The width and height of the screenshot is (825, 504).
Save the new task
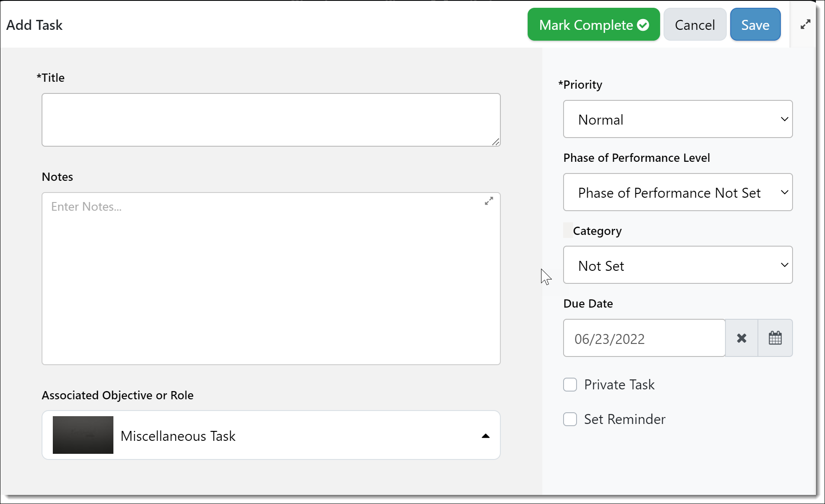(754, 25)
